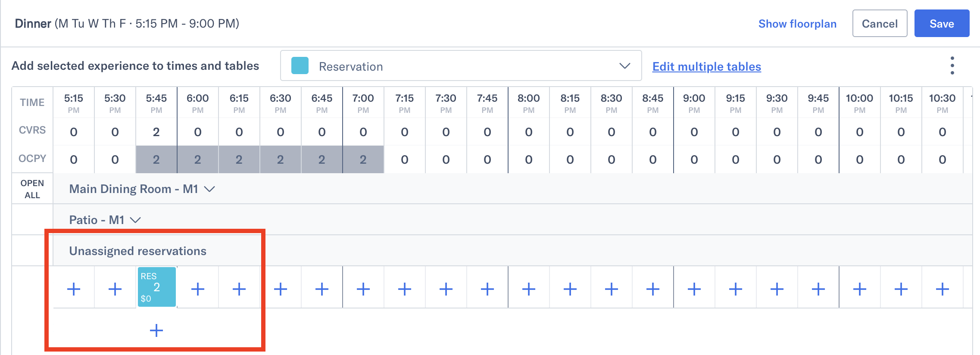Click Edit multiple tables
The image size is (980, 355).
tap(706, 67)
